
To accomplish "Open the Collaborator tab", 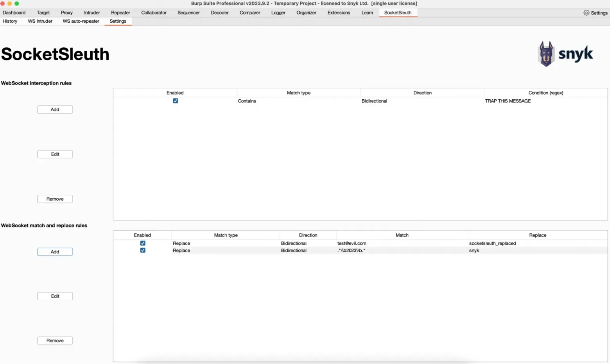I will pyautogui.click(x=154, y=13).
